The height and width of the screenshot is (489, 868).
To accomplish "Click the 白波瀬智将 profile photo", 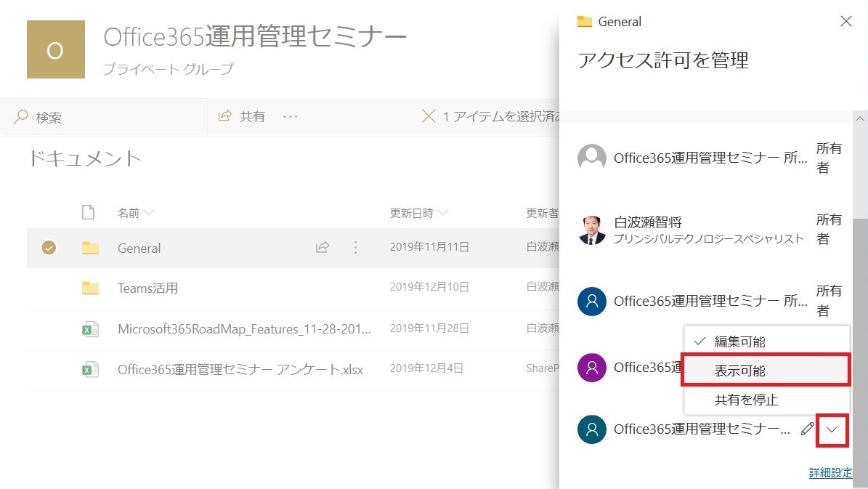I will point(592,230).
